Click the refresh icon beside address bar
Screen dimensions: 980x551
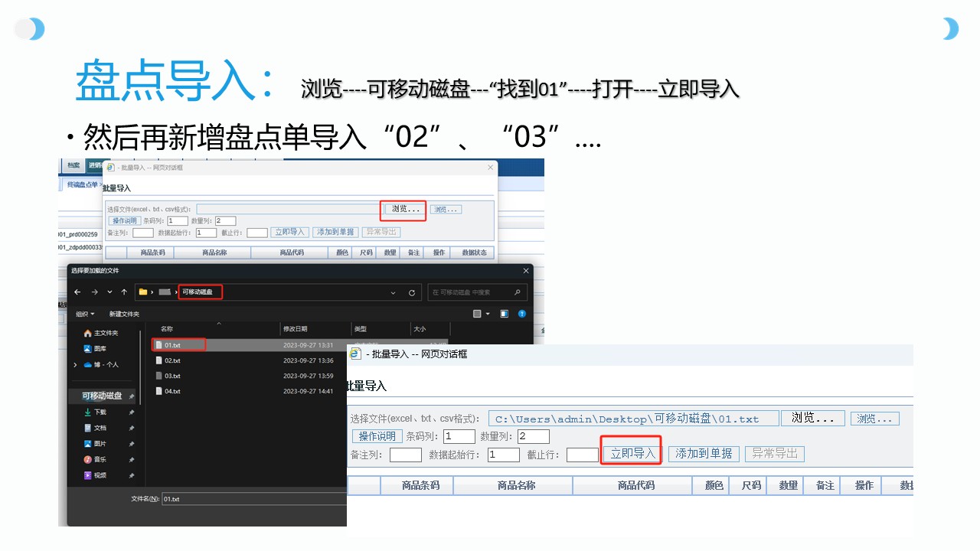[x=412, y=292]
